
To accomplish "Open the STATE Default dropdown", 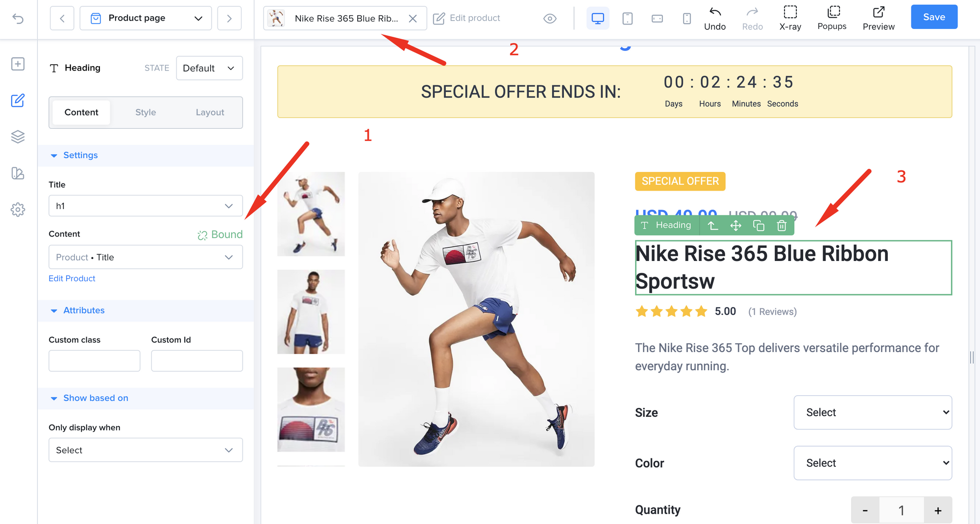I will point(209,68).
